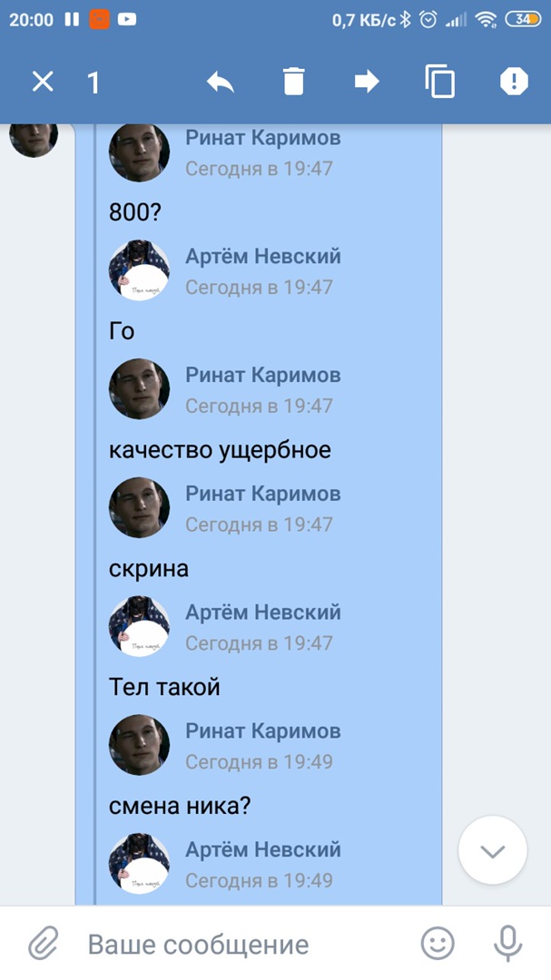This screenshot has width=551, height=980.
Task: Tap the reply arrow icon
Action: tap(221, 82)
